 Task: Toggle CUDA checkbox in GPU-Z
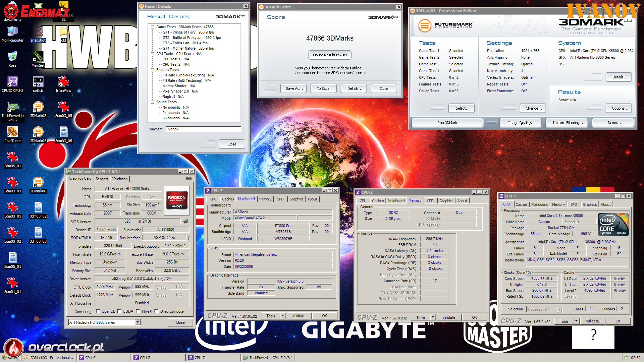(119, 311)
